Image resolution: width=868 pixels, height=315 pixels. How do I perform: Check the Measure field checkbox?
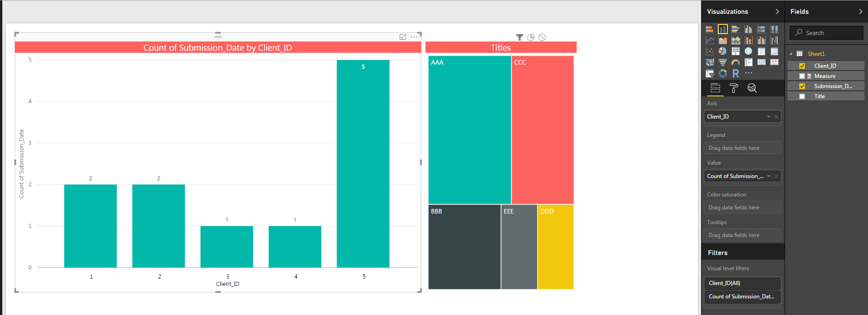[802, 76]
